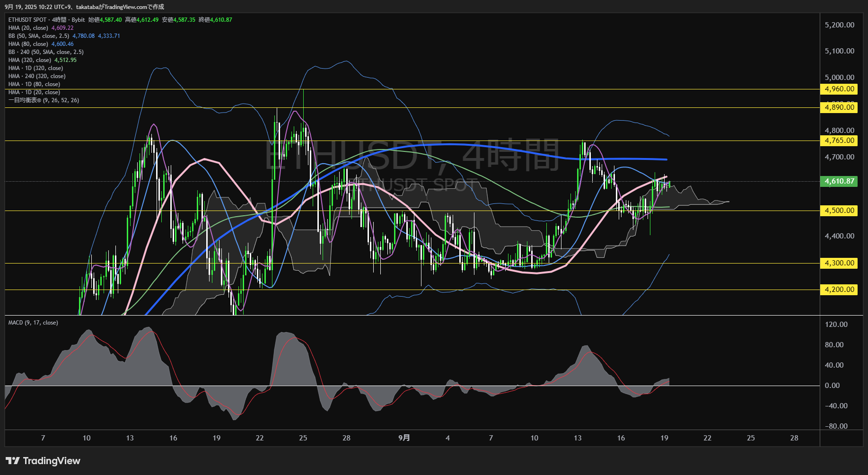Select the BB (50, SMA, close, 2.5) legend
This screenshot has width=868, height=475.
(x=39, y=36)
